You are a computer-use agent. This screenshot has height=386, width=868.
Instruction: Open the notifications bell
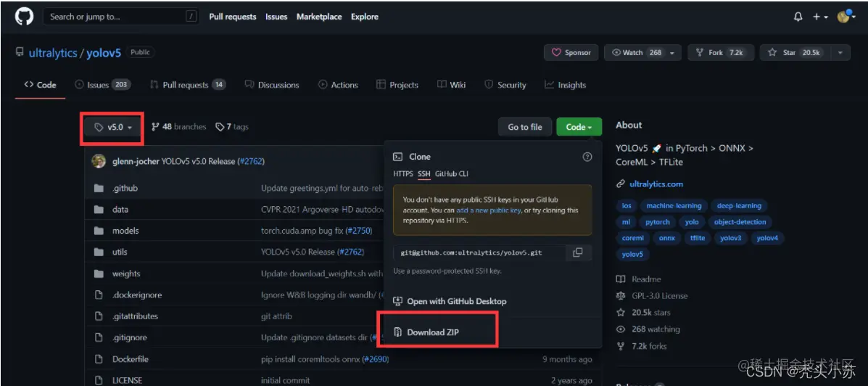(798, 17)
